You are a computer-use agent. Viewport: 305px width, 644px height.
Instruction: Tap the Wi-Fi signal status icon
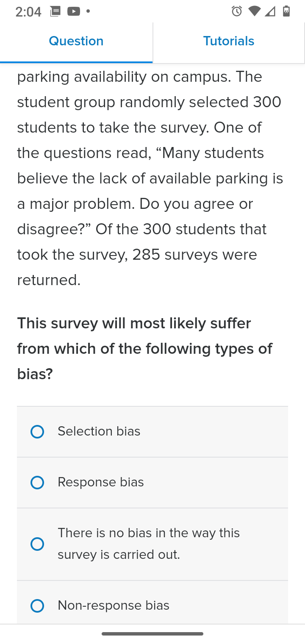254,11
